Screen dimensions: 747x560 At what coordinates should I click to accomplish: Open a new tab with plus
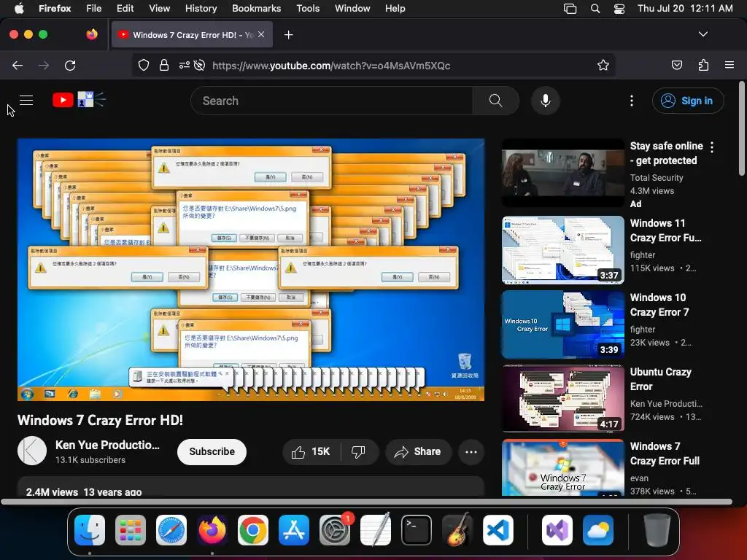[x=288, y=35]
